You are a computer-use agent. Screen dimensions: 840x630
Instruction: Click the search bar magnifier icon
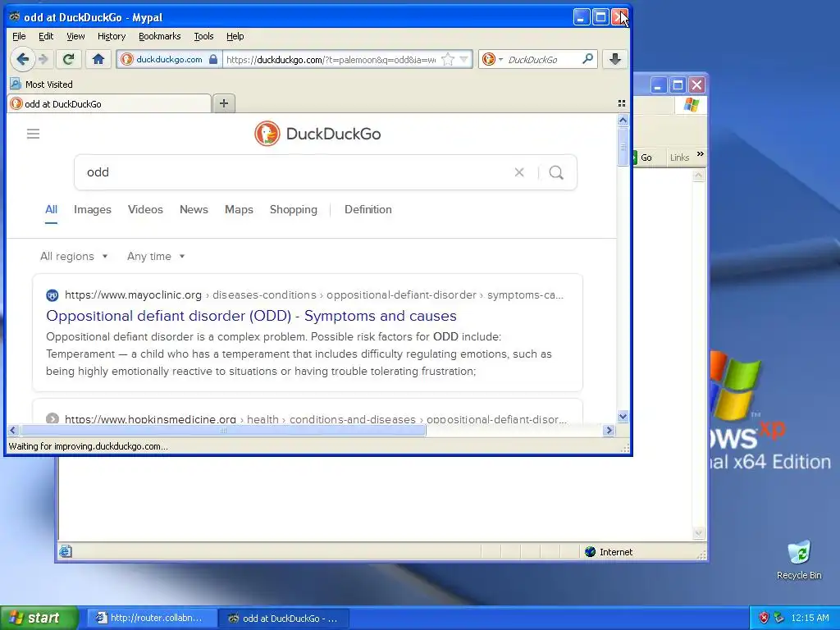[587, 59]
